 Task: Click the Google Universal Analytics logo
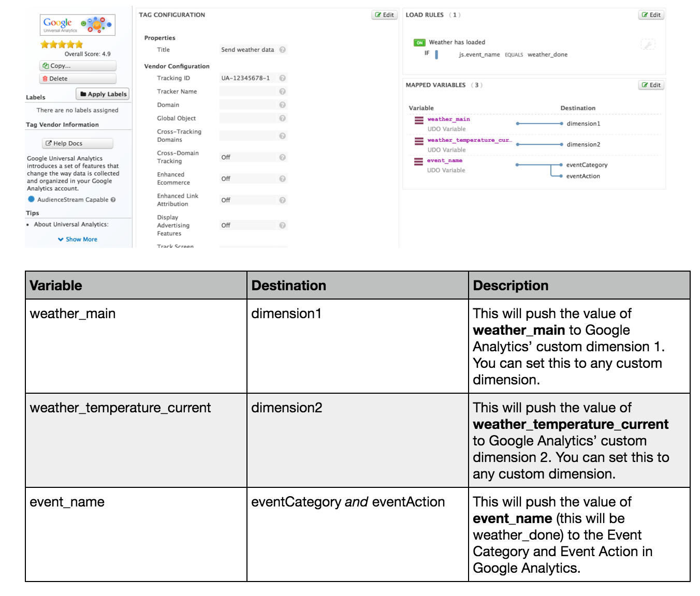pos(77,25)
